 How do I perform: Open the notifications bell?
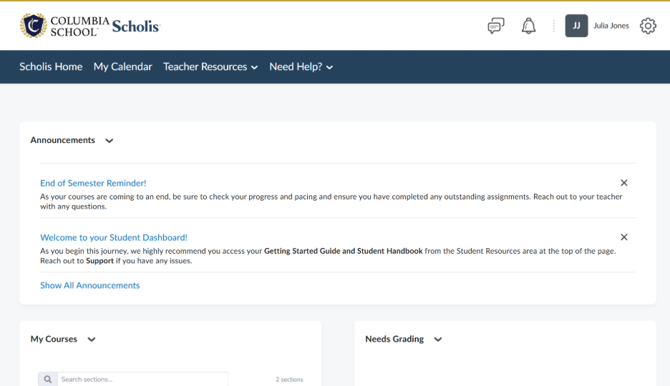click(x=529, y=26)
